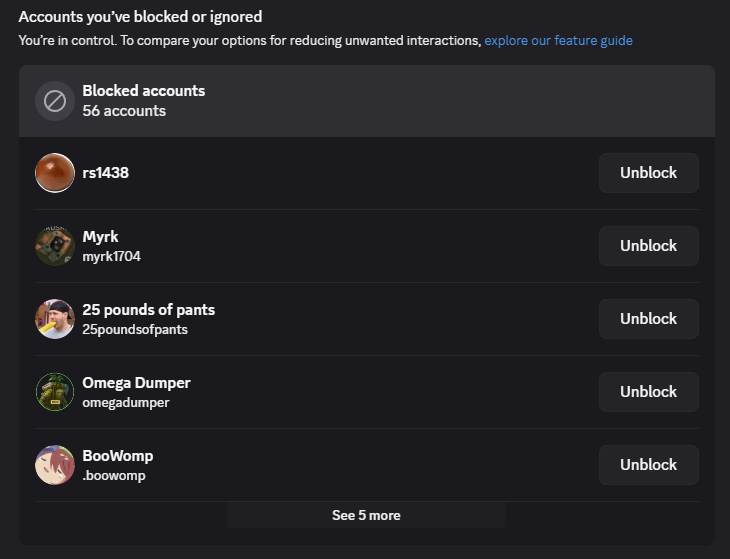The height and width of the screenshot is (559, 730).
Task: Click the Myrk display name
Action: tap(100, 237)
